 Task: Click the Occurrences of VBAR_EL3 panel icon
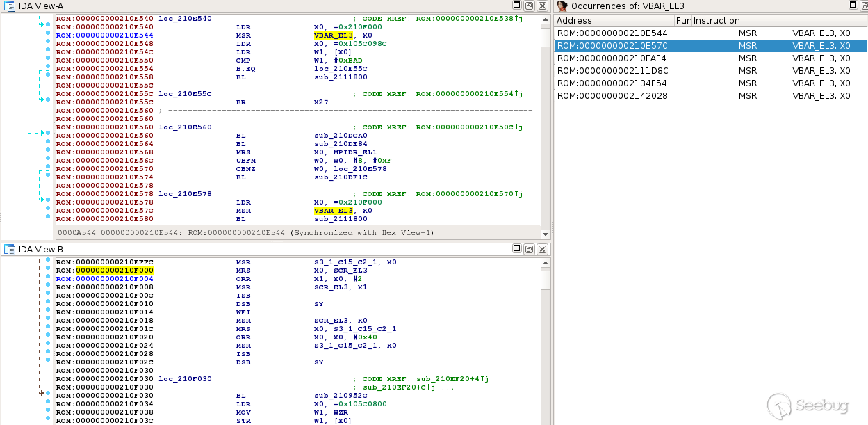(562, 6)
